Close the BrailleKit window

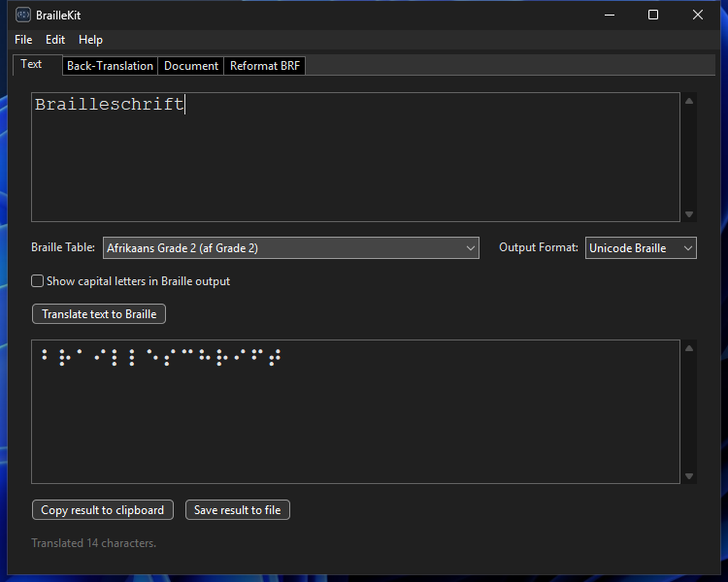[697, 15]
